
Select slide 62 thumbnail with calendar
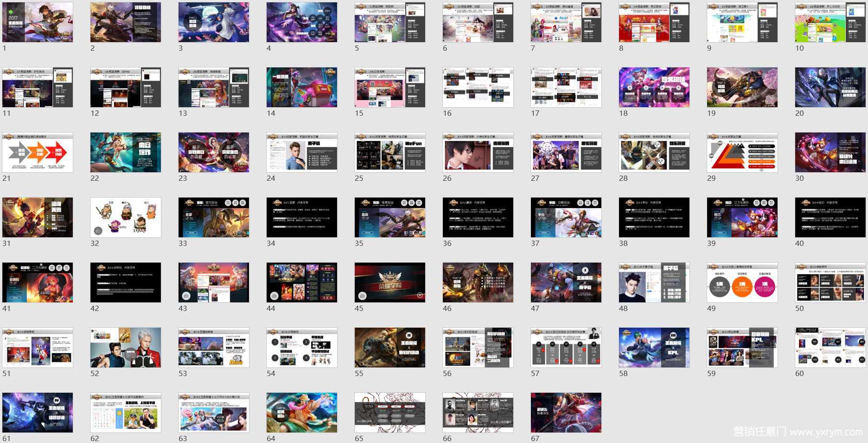[125, 412]
